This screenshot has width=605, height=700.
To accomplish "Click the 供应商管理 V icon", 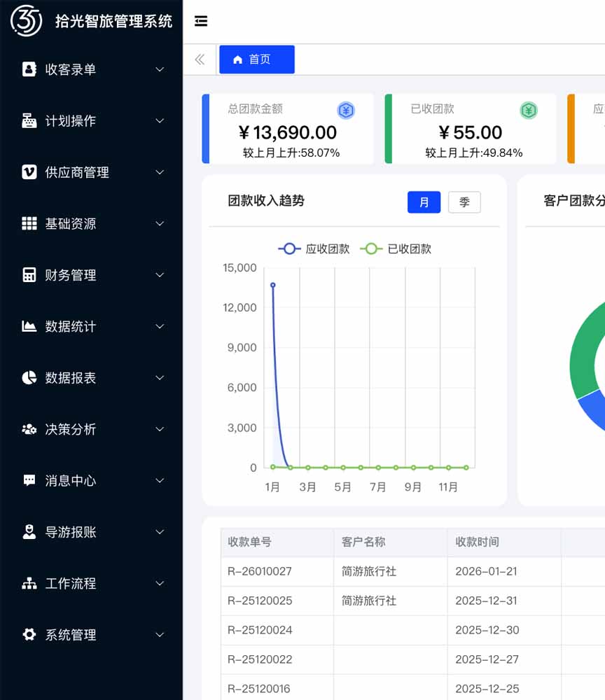I will [29, 172].
